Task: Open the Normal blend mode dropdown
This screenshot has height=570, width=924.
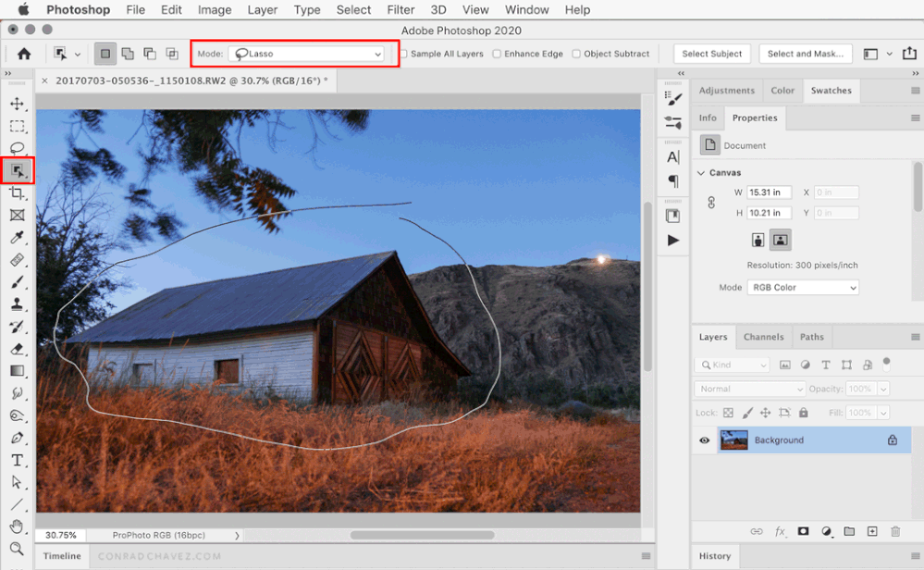Action: pos(749,389)
